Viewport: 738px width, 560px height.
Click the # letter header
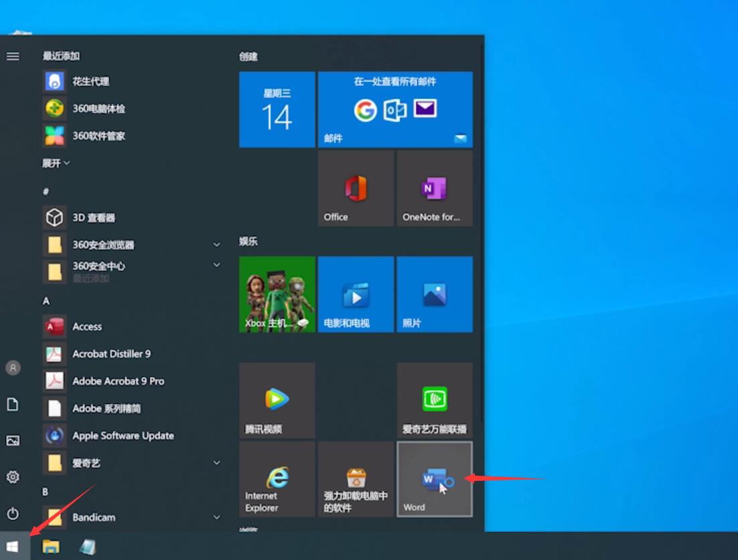click(x=46, y=192)
